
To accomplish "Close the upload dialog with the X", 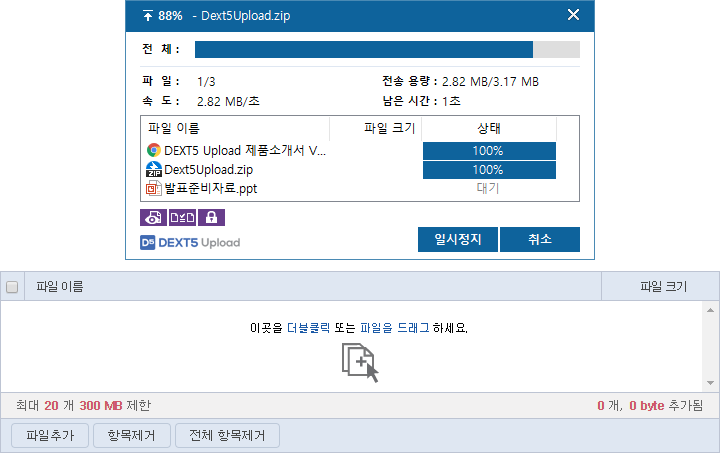I will (x=573, y=15).
